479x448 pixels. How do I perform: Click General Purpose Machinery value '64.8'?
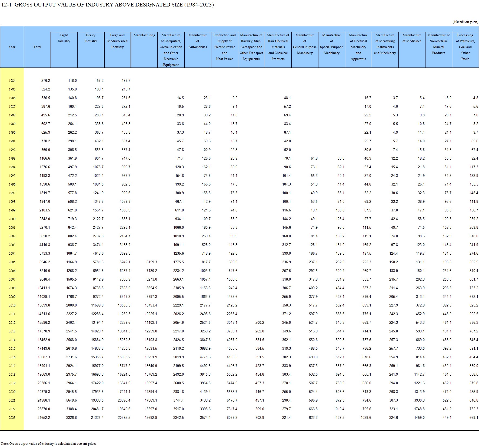click(x=314, y=158)
